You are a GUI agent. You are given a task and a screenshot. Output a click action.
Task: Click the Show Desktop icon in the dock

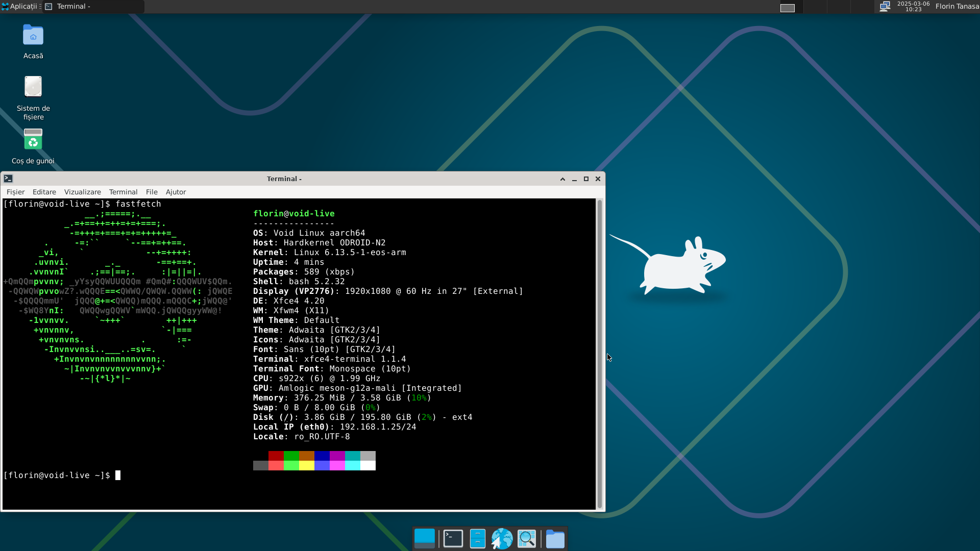[425, 539]
